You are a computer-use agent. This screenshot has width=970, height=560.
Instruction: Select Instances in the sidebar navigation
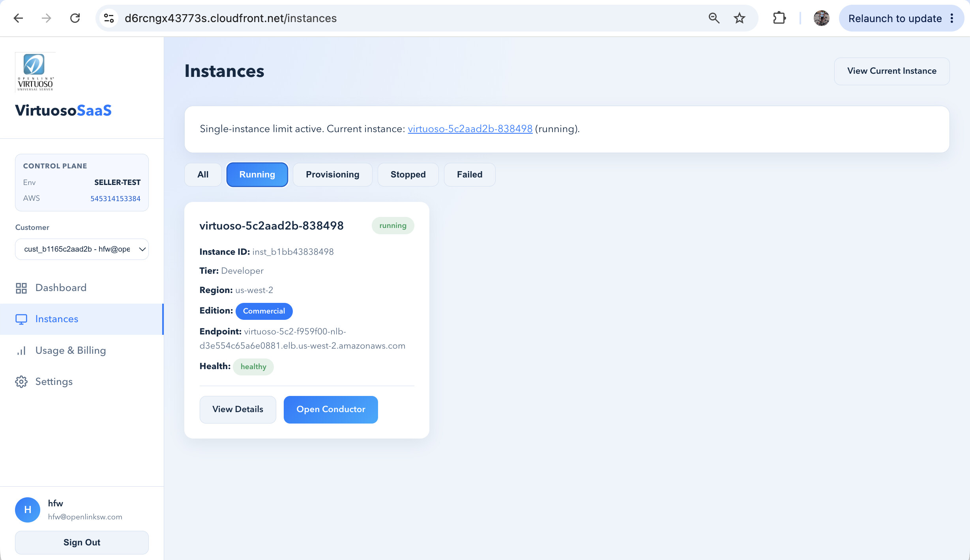point(82,319)
